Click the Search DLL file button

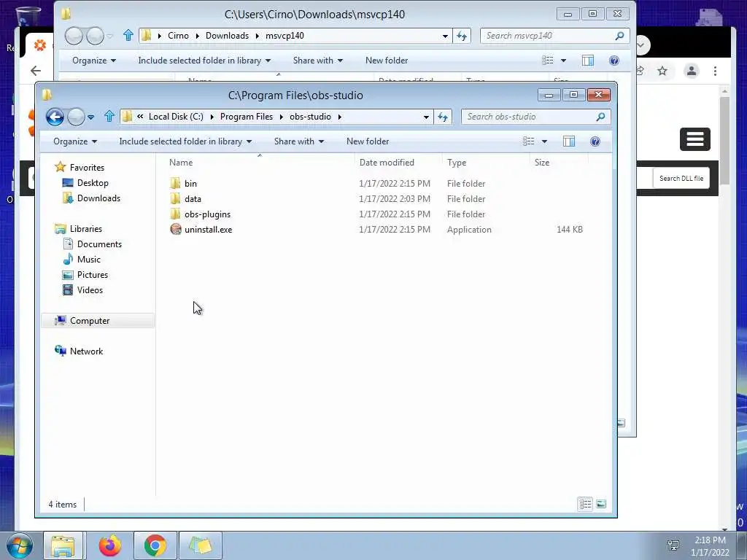[681, 178]
